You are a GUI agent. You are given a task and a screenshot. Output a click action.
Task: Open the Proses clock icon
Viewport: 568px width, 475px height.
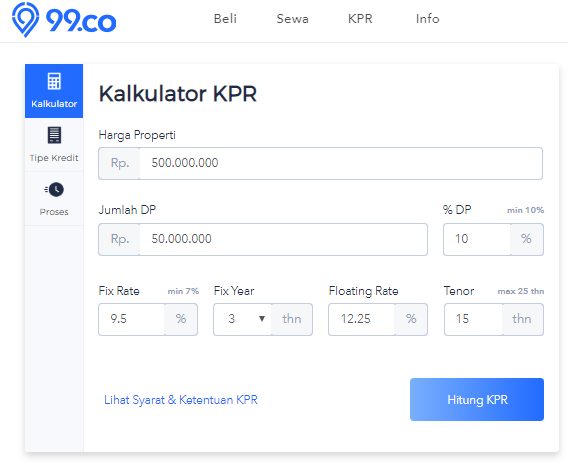click(x=54, y=189)
